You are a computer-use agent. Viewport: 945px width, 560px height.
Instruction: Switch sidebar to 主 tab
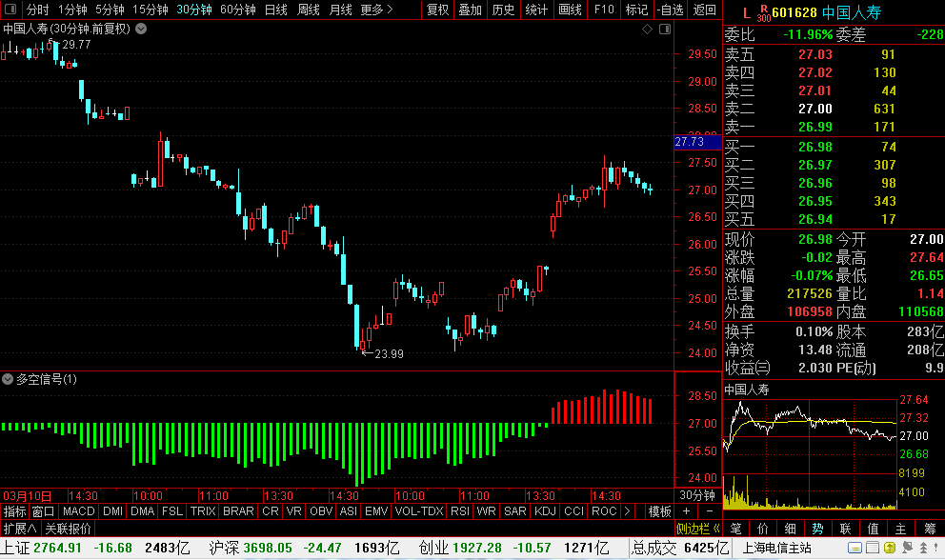(x=900, y=529)
